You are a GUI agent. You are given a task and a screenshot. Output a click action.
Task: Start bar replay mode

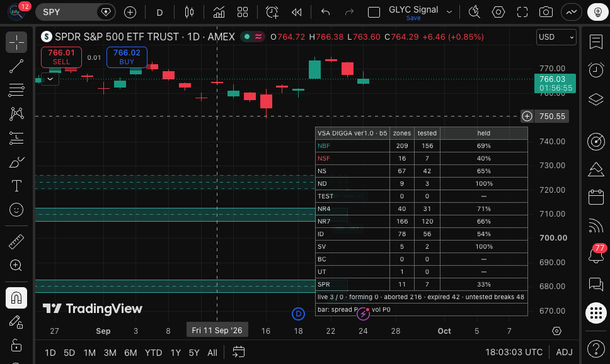(296, 13)
